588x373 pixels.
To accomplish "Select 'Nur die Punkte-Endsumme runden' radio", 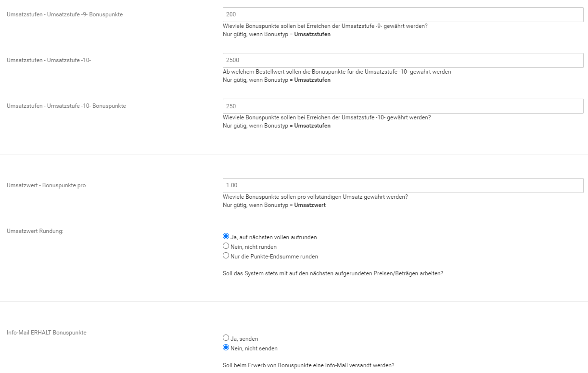I will 226,256.
